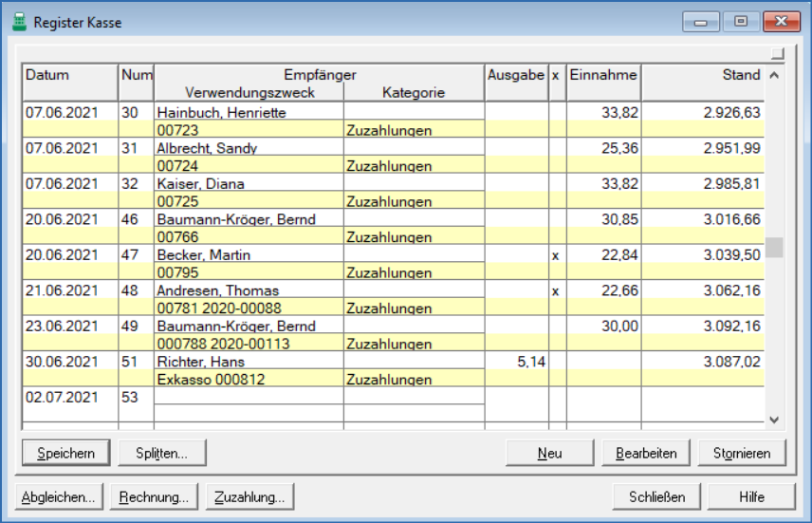Click the purpose cell Exkasso 000812
This screenshot has height=523, width=812.
(x=249, y=379)
